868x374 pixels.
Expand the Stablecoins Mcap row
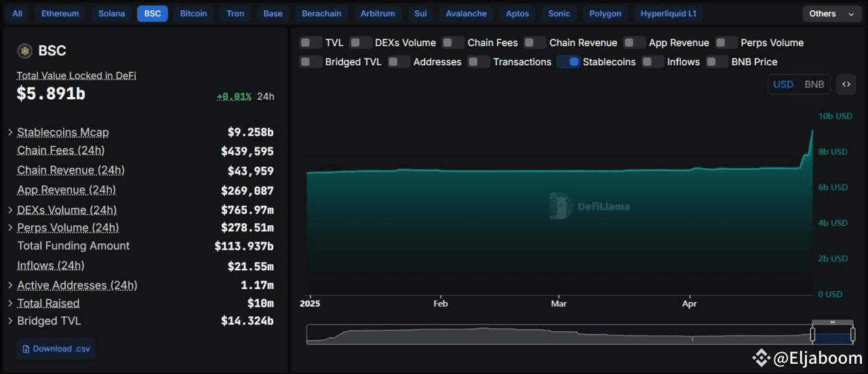click(x=10, y=132)
